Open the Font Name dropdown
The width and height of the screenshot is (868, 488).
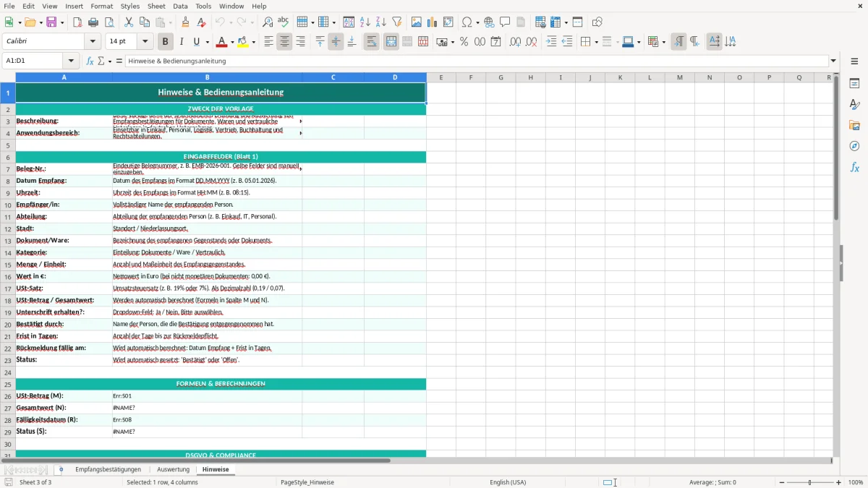tap(93, 42)
